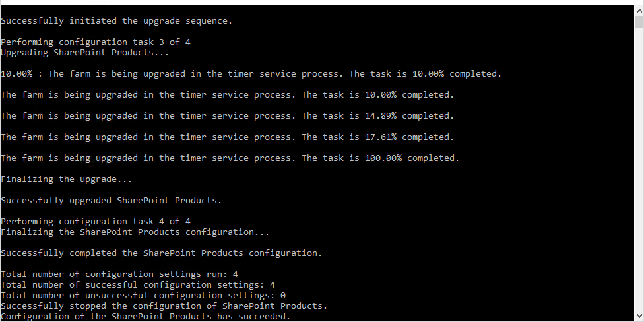This screenshot has height=322, width=644.
Task: Click the scrollbar down arrow
Action: [x=639, y=316]
